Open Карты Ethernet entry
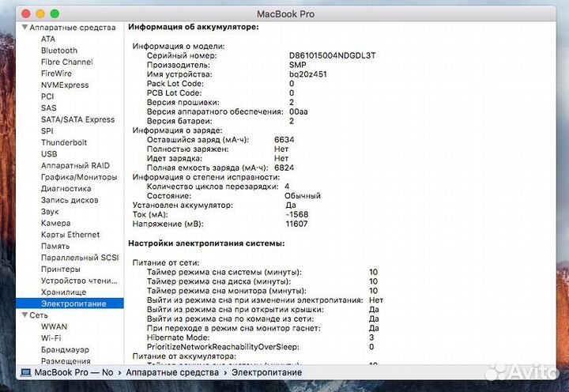Viewport: 569px width, 392px height. (70, 235)
